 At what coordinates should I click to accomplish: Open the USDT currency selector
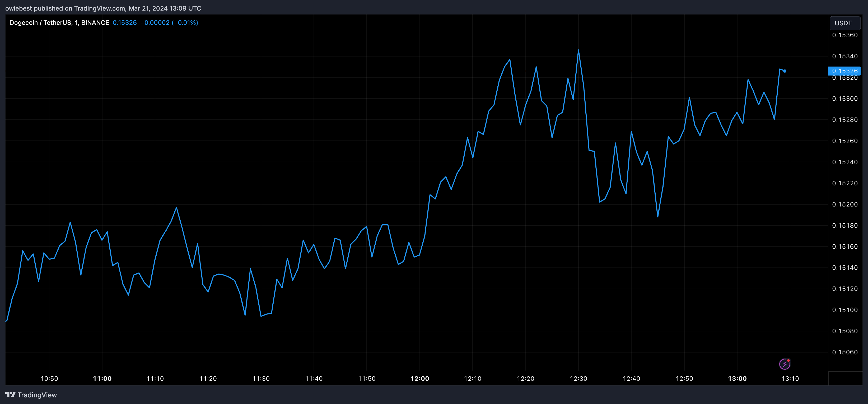844,23
